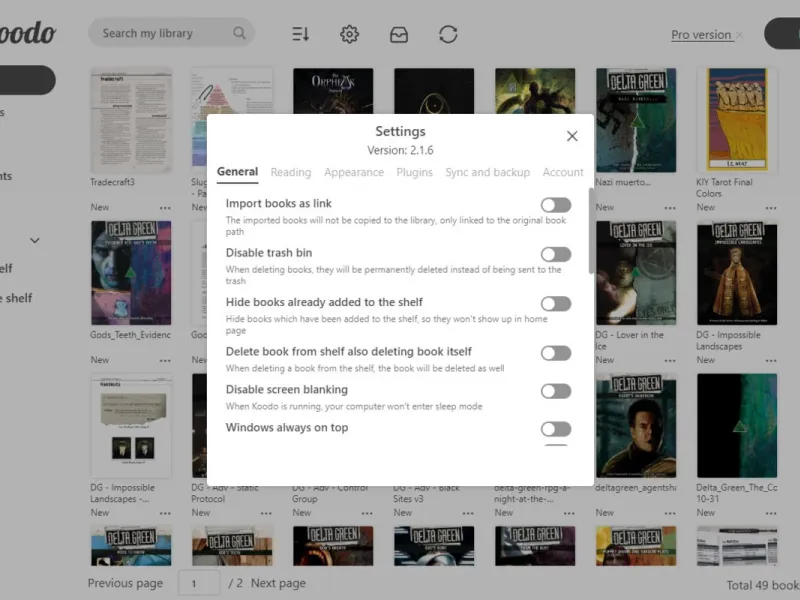Image resolution: width=800 pixels, height=600 pixels.
Task: Open the Tradecraft3 book cover
Action: click(x=131, y=120)
